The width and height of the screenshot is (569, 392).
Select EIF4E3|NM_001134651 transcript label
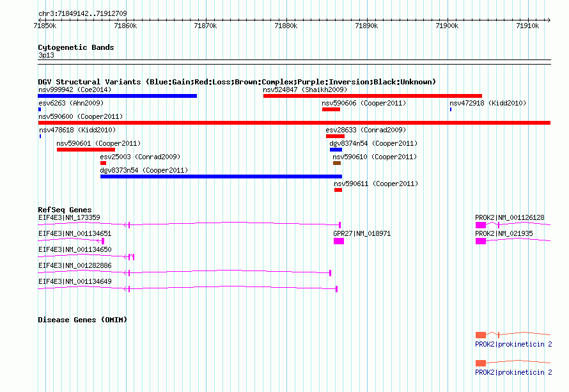point(75,233)
